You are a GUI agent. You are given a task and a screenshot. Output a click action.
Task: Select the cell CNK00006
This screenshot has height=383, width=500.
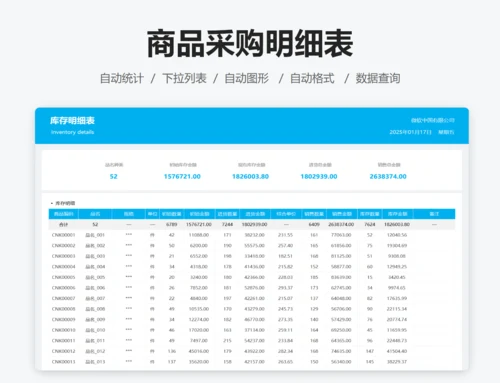pyautogui.click(x=63, y=288)
